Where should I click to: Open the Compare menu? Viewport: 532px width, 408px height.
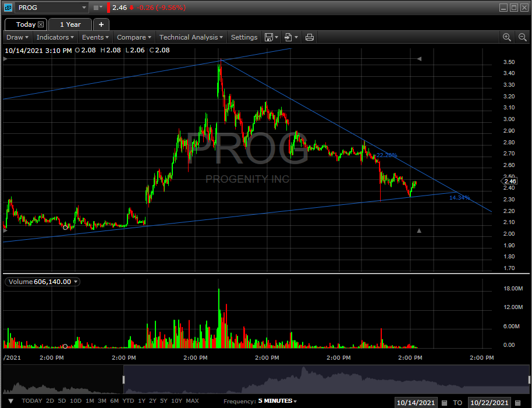(x=134, y=37)
